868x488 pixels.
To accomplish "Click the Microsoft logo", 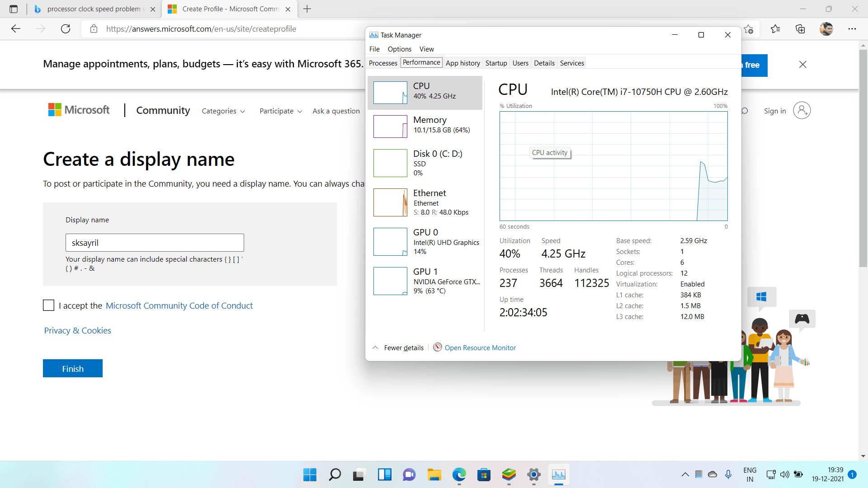I will [x=79, y=110].
